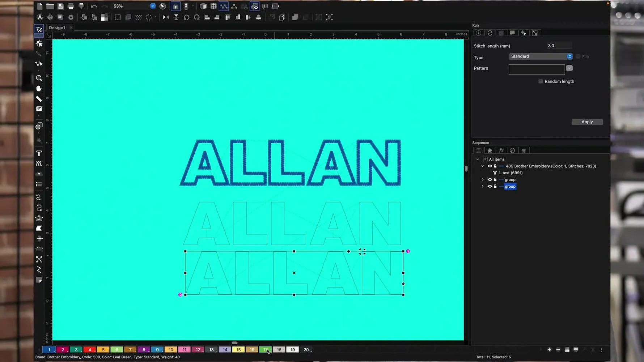Hide the first unselected group
644x362 pixels.
(490, 180)
